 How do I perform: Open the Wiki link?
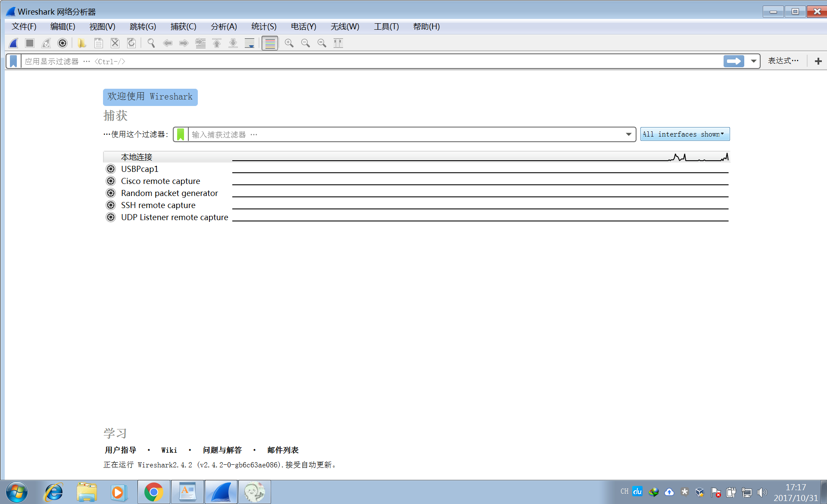pos(169,450)
